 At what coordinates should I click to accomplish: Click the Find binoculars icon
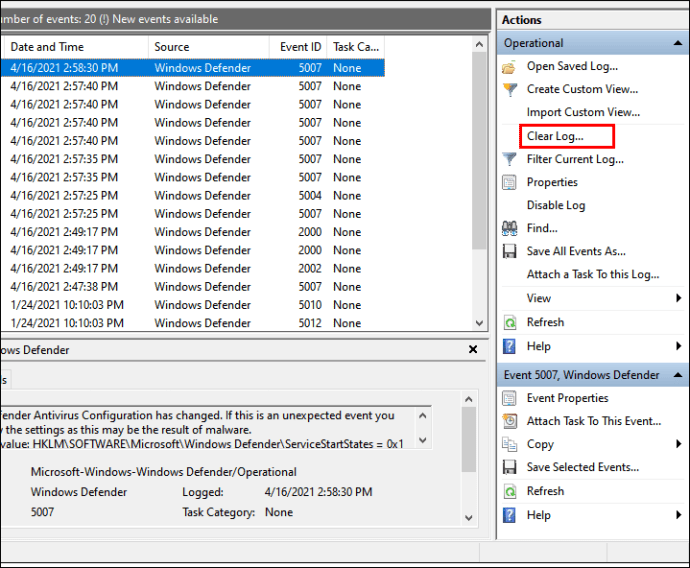tap(509, 228)
